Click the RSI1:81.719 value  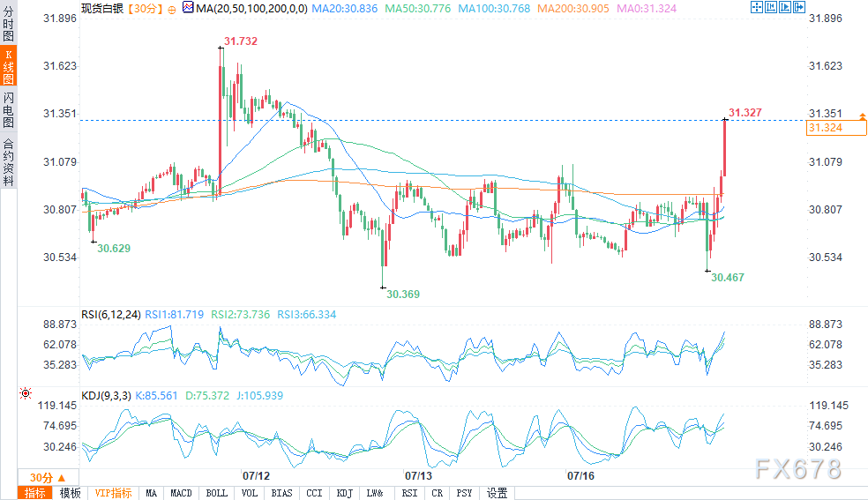pos(174,315)
